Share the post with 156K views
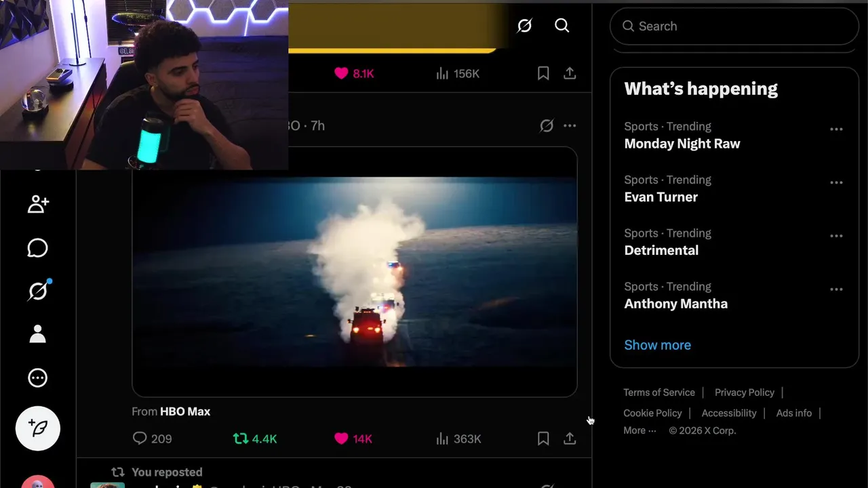 pyautogui.click(x=570, y=73)
